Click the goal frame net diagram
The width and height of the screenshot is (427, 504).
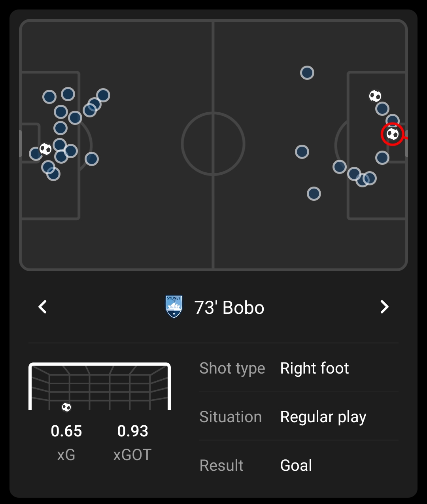click(x=100, y=386)
